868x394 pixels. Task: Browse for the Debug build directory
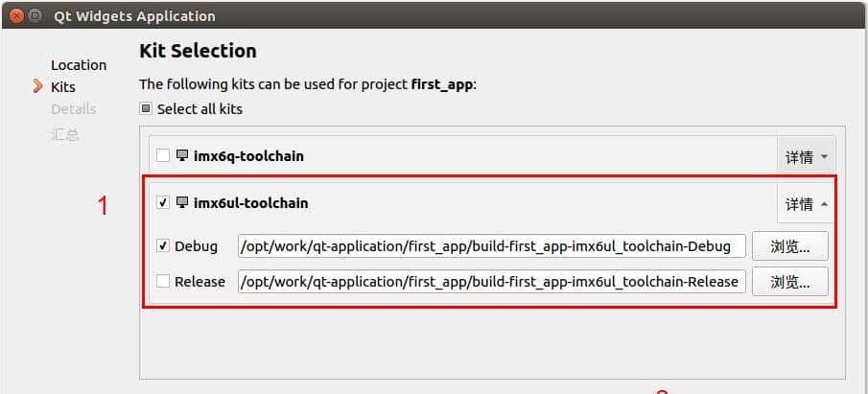pos(789,246)
